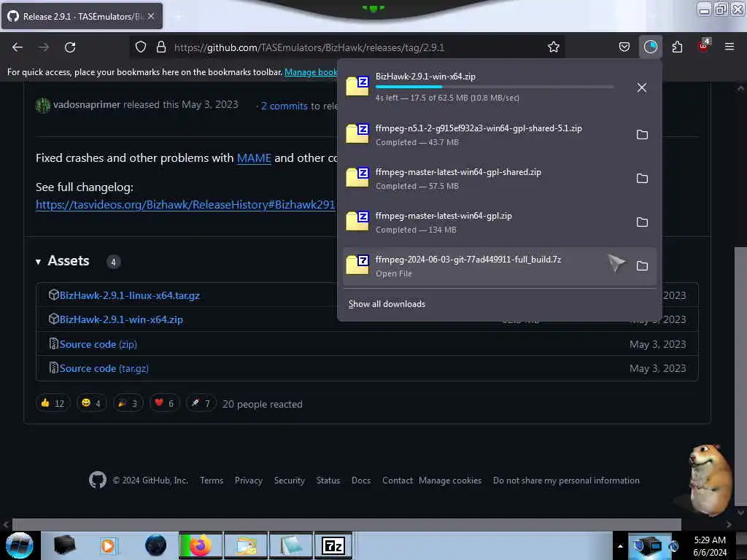Image resolution: width=747 pixels, height=560 pixels.
Task: Click the taskbar clock showing 5:29 AM
Action: pyautogui.click(x=710, y=545)
